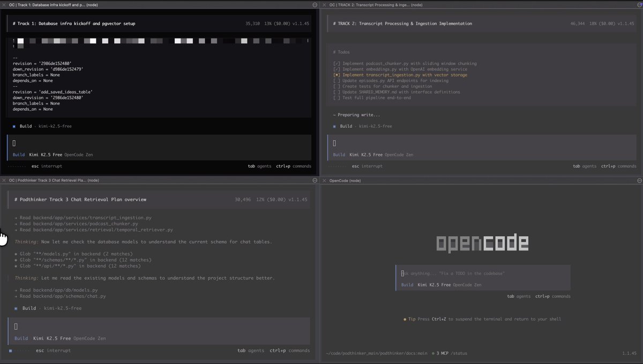Screen dimensions: 643x364
Task: Click token count '30,496' in Track 3 pane
Action: pyautogui.click(x=243, y=200)
